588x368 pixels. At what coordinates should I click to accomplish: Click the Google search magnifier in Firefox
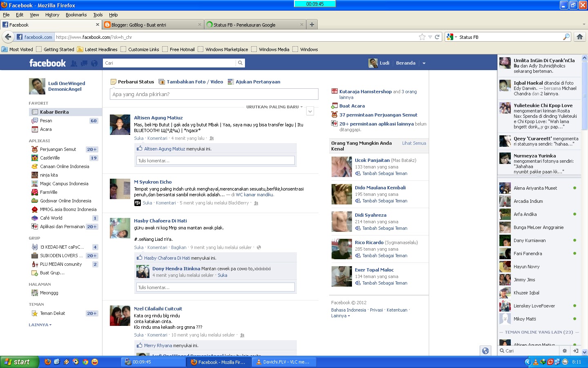pyautogui.click(x=566, y=37)
